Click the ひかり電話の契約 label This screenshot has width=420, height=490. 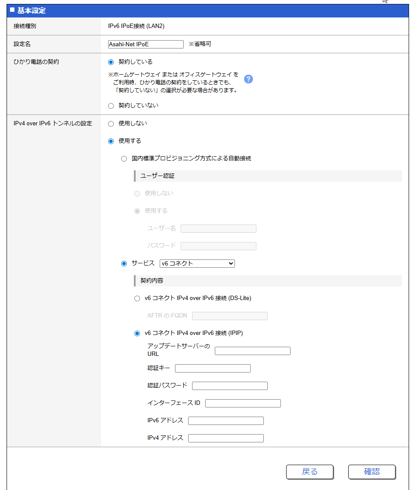point(36,62)
